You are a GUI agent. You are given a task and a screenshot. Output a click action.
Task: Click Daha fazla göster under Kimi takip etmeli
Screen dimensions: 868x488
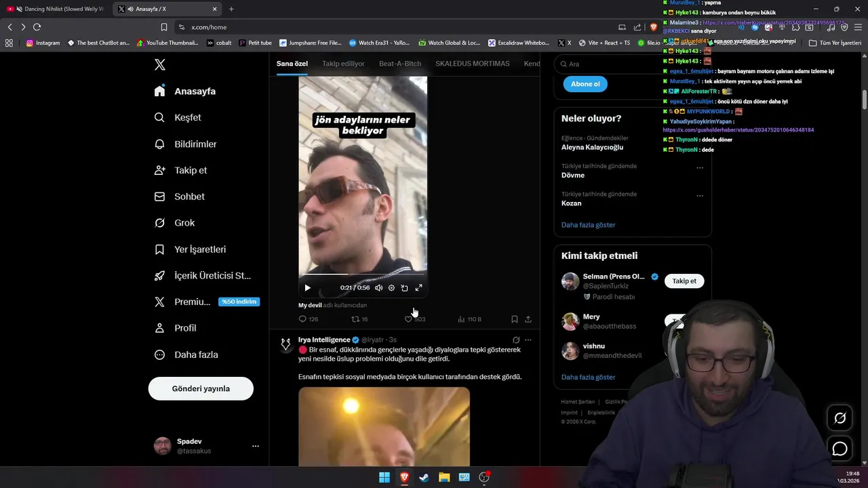tap(588, 377)
